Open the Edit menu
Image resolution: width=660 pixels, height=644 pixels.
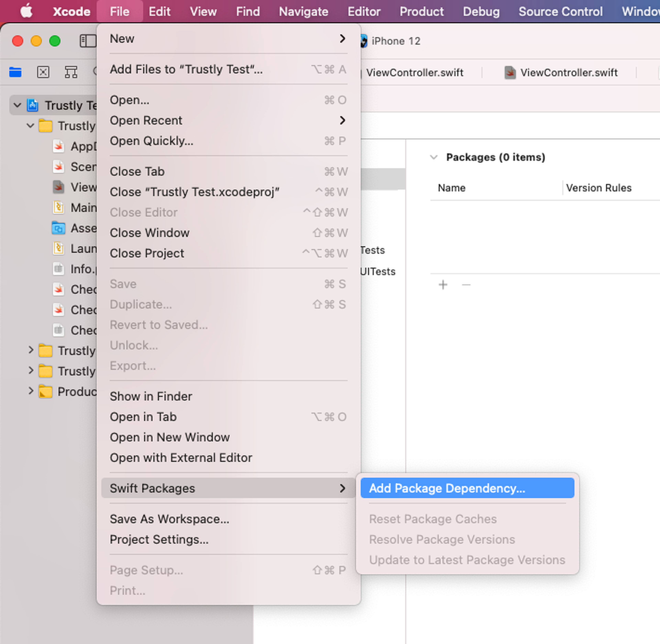click(x=159, y=12)
